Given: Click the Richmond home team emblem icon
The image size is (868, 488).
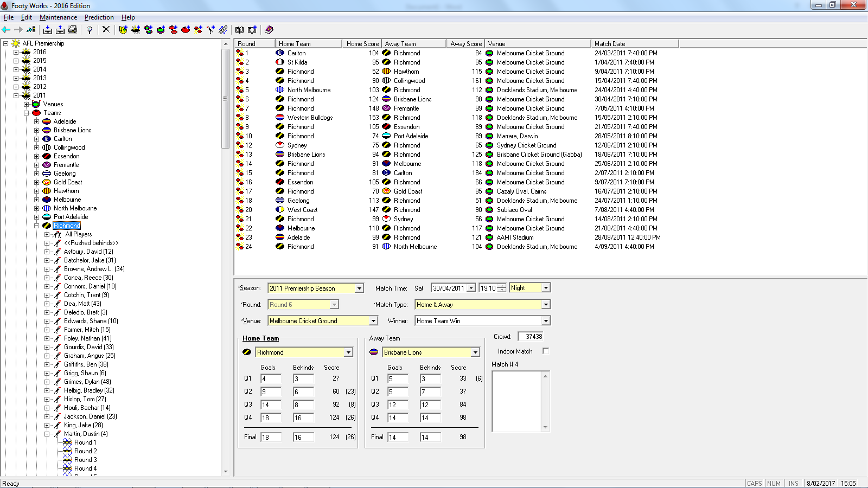Looking at the screenshot, I should [247, 352].
